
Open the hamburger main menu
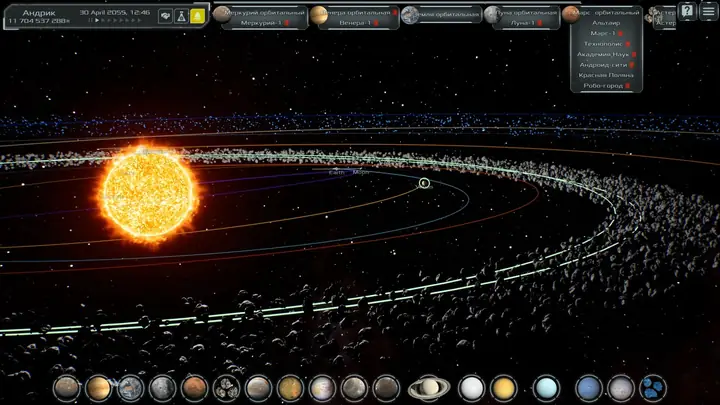coord(708,11)
